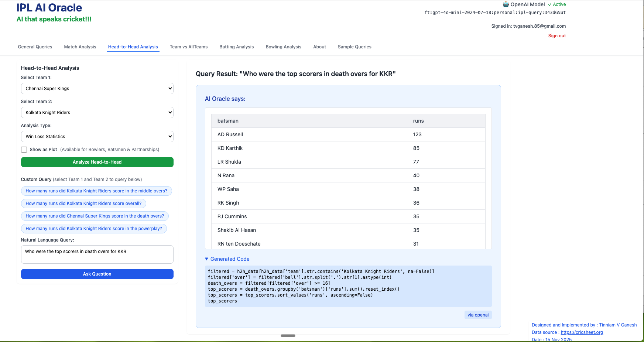
Task: Open the Select Team 1 dropdown
Action: 97,89
